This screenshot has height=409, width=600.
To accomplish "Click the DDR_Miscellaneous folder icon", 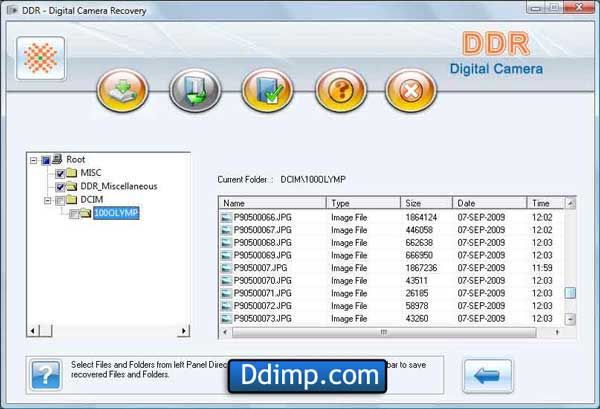I will [x=72, y=186].
